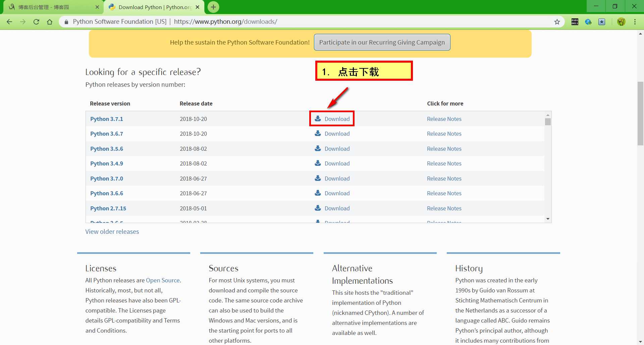Open Python 3.4.9 release link
The height and width of the screenshot is (345, 644).
pos(107,163)
